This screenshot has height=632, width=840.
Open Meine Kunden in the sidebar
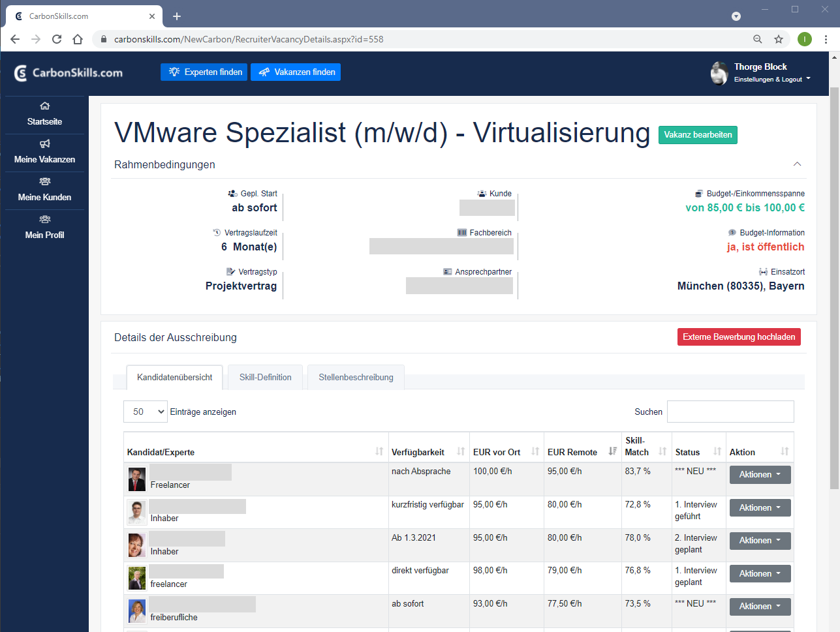(x=45, y=190)
